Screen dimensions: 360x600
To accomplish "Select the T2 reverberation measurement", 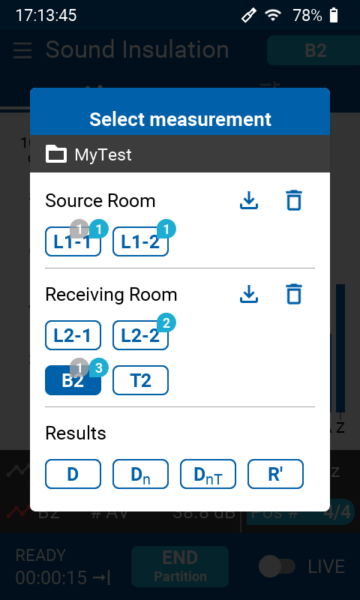I will pos(140,380).
